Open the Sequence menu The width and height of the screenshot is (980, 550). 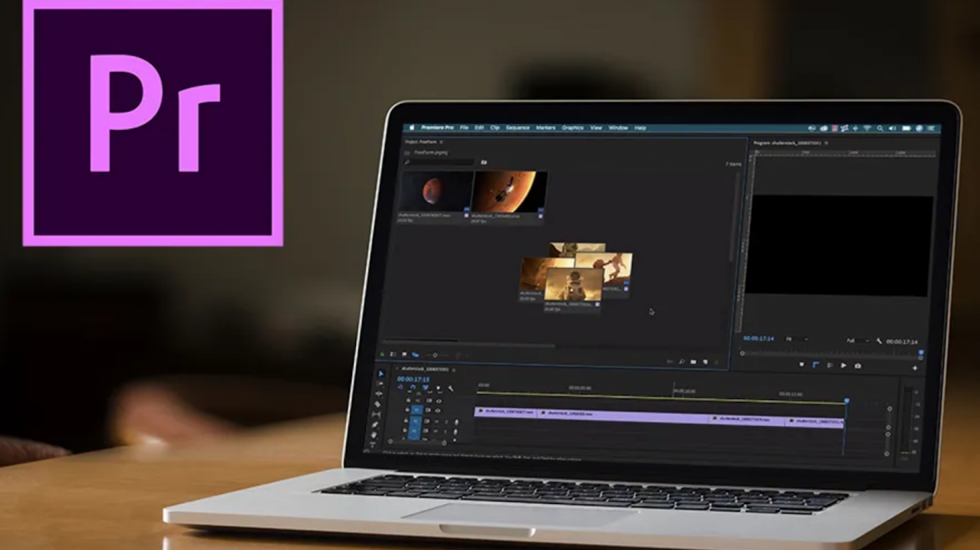(x=517, y=128)
